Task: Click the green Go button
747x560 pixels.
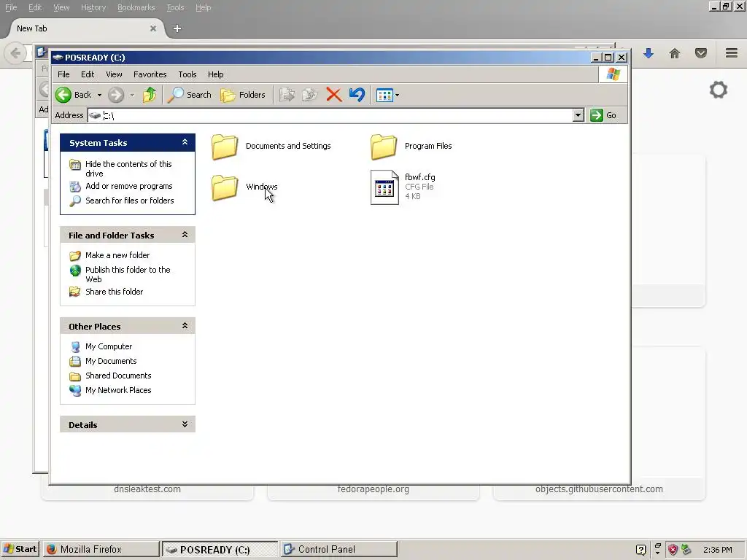Action: click(603, 115)
